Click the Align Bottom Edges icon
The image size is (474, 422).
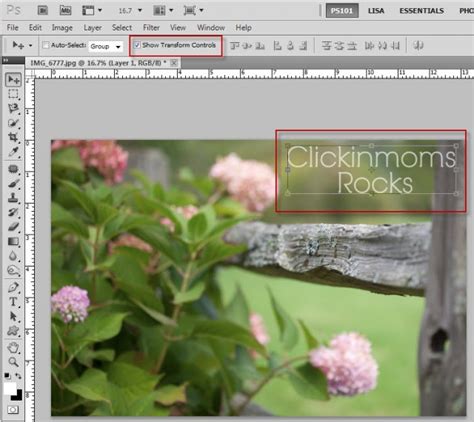click(x=260, y=45)
